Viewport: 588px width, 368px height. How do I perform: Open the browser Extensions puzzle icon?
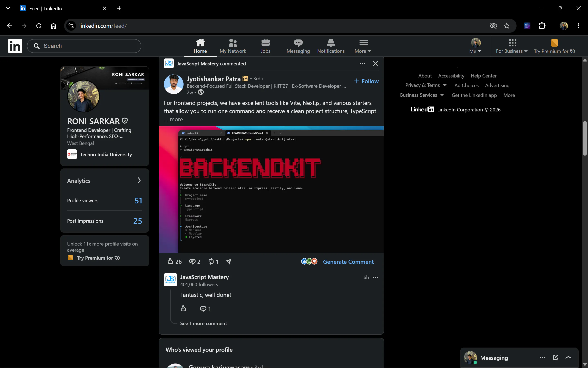(542, 26)
